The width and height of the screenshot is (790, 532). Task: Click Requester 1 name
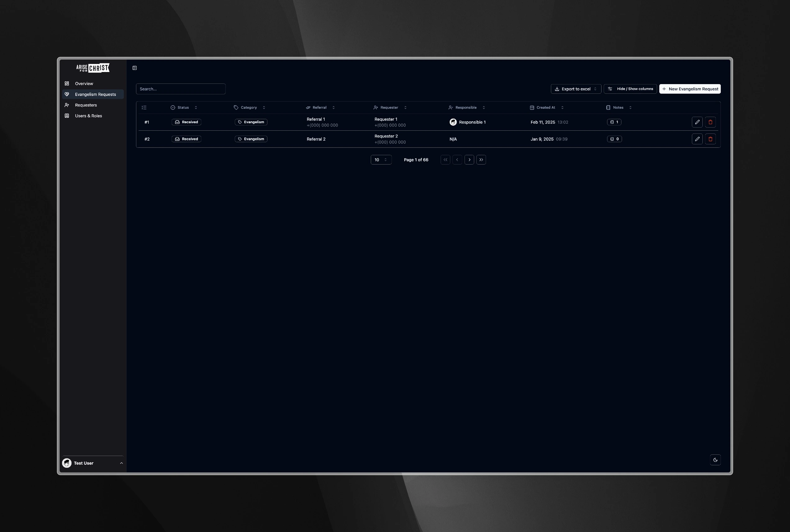point(386,119)
